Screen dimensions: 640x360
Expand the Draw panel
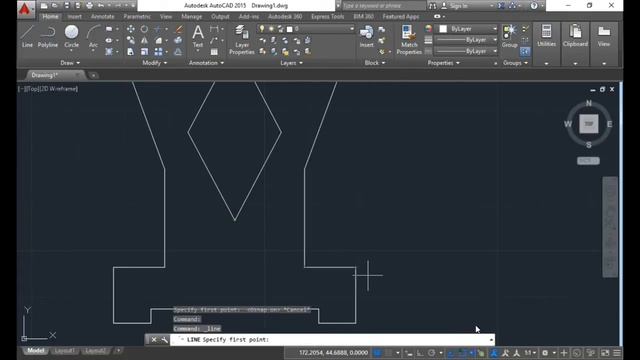point(70,63)
